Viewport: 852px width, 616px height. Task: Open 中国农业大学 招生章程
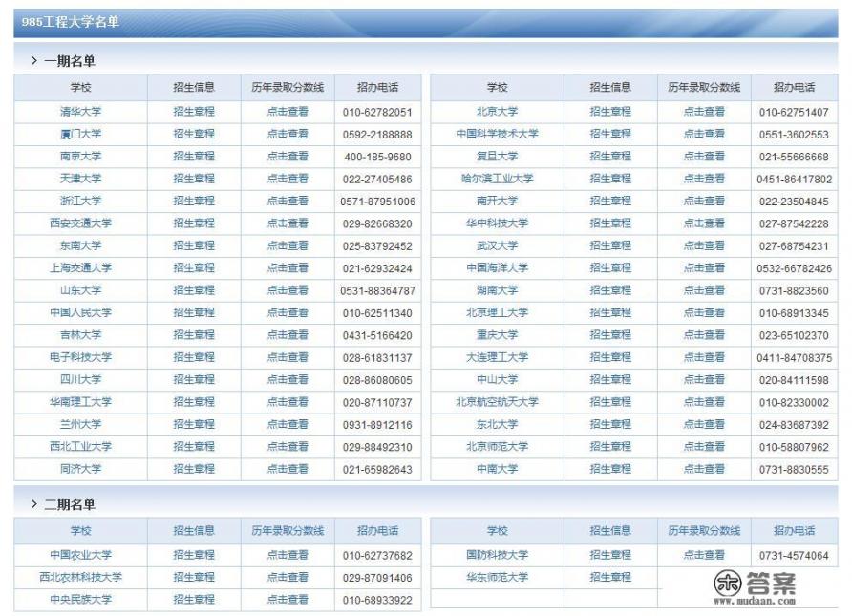point(197,551)
